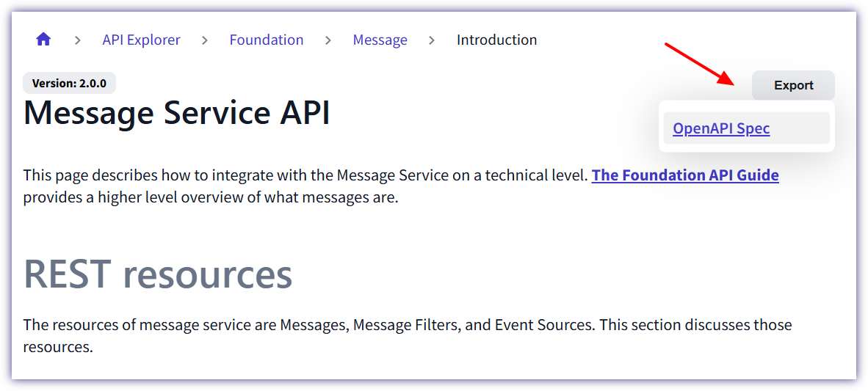Click the 'This page describes' intro sentence
This screenshot has width=868, height=391.
[x=306, y=175]
